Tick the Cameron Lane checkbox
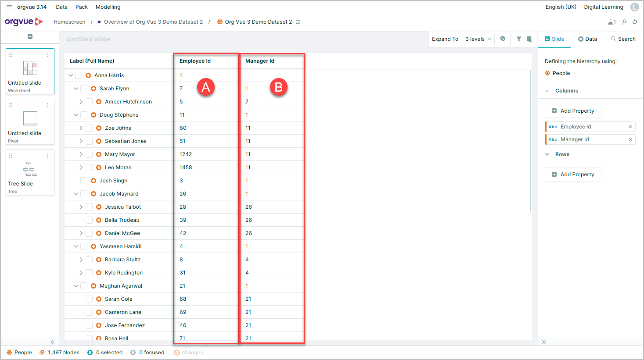Viewport: 644px width, 360px height. click(89, 312)
